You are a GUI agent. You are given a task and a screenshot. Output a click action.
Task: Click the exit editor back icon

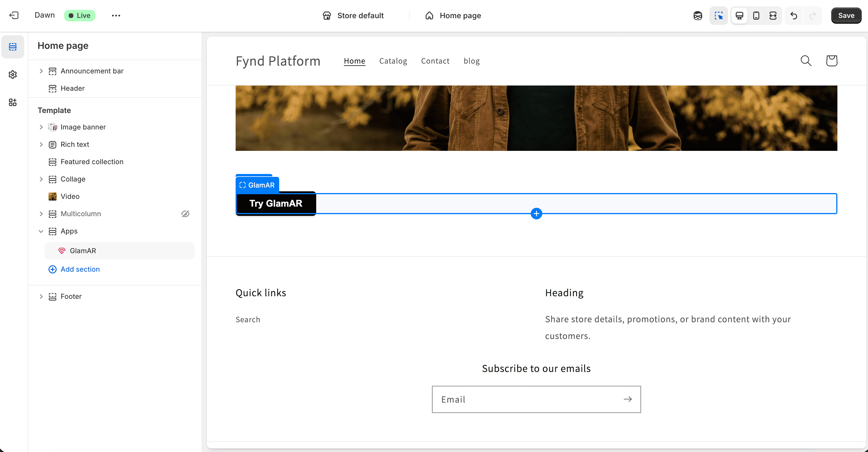pyautogui.click(x=14, y=16)
